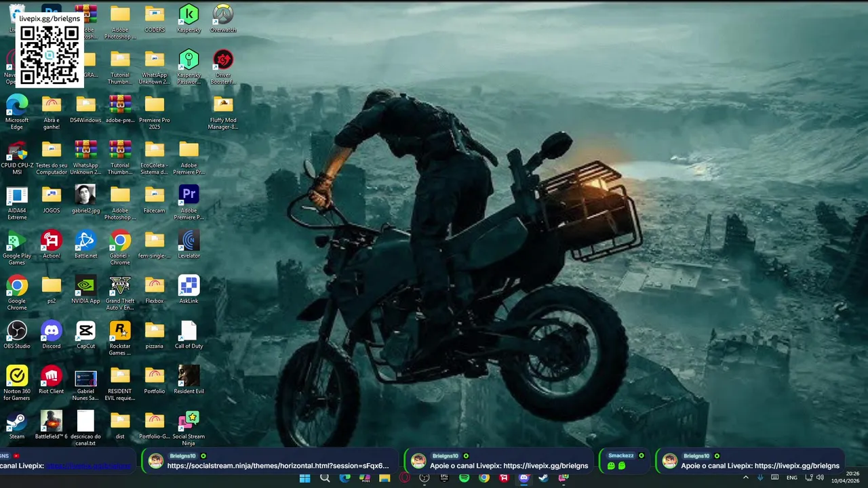Launch Norton 360 for Gamers
This screenshot has width=868, height=488.
[17, 383]
